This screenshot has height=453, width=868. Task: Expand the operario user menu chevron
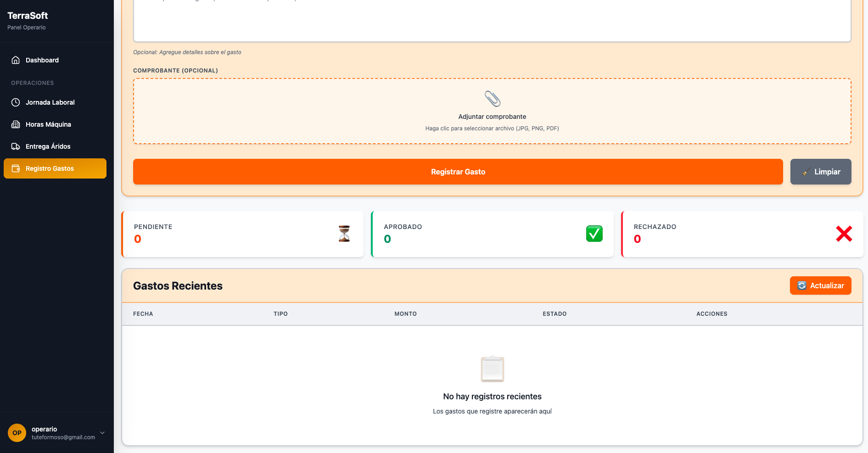[x=102, y=433]
